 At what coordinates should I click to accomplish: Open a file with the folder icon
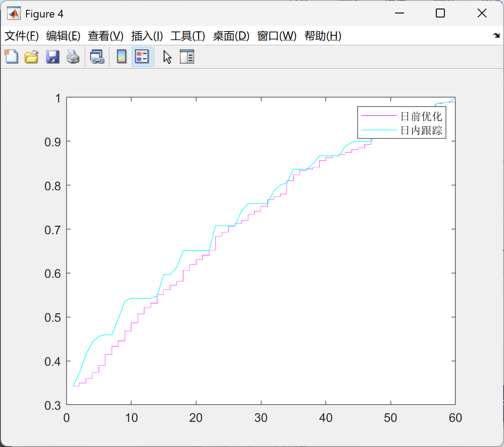[31, 57]
